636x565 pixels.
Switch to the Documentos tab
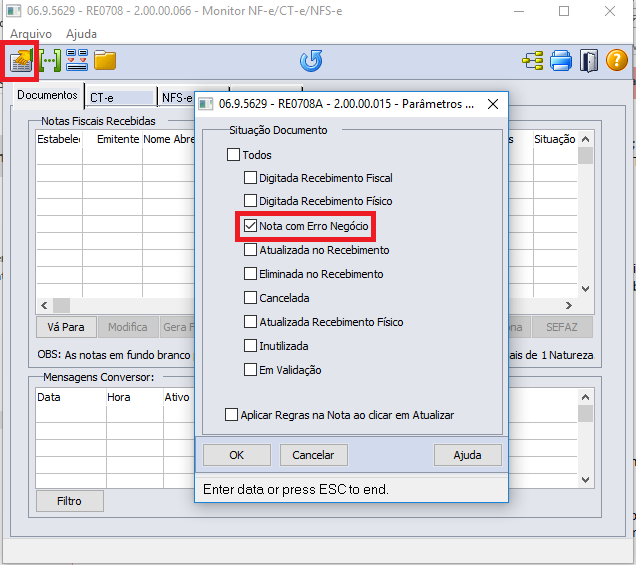[47, 95]
